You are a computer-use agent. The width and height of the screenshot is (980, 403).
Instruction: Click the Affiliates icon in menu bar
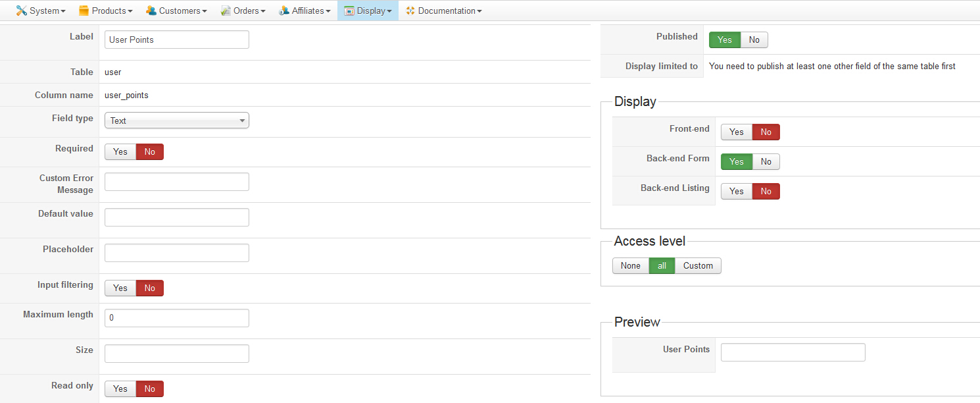tap(284, 11)
